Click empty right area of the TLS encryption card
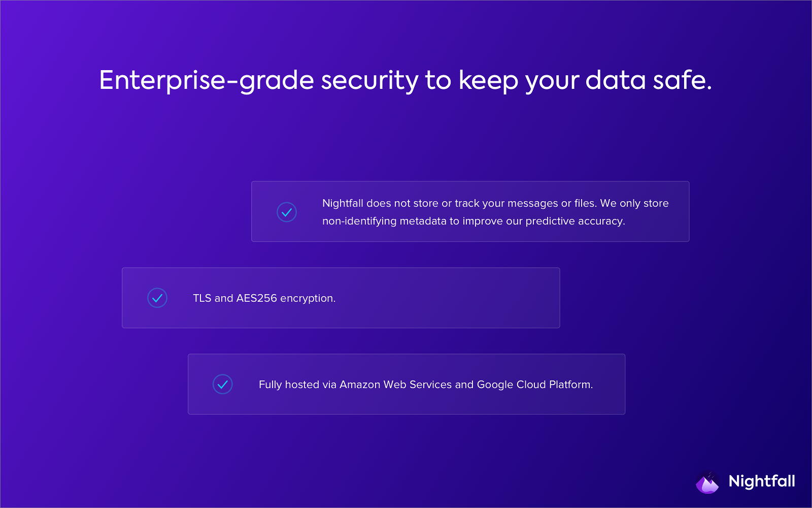The height and width of the screenshot is (508, 812). [457, 298]
